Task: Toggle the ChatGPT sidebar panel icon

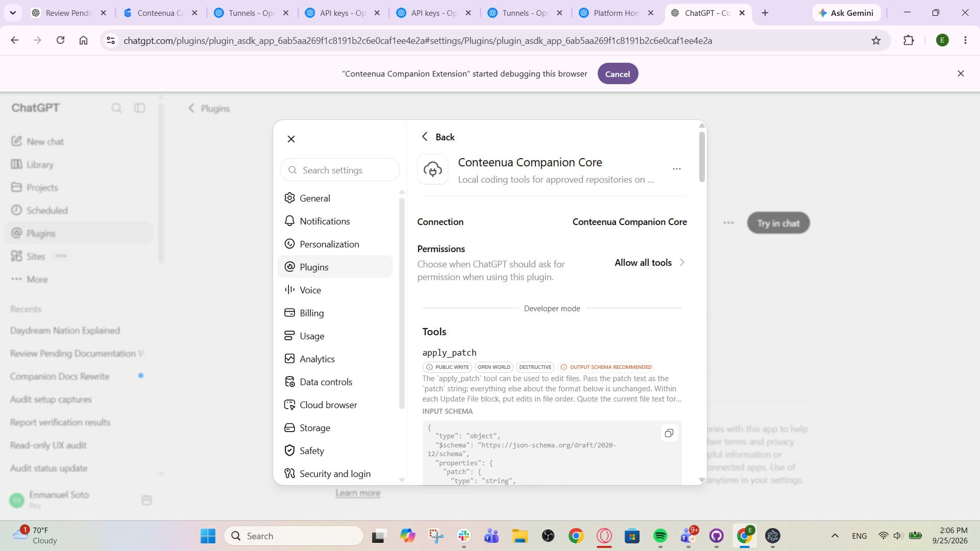Action: point(139,108)
